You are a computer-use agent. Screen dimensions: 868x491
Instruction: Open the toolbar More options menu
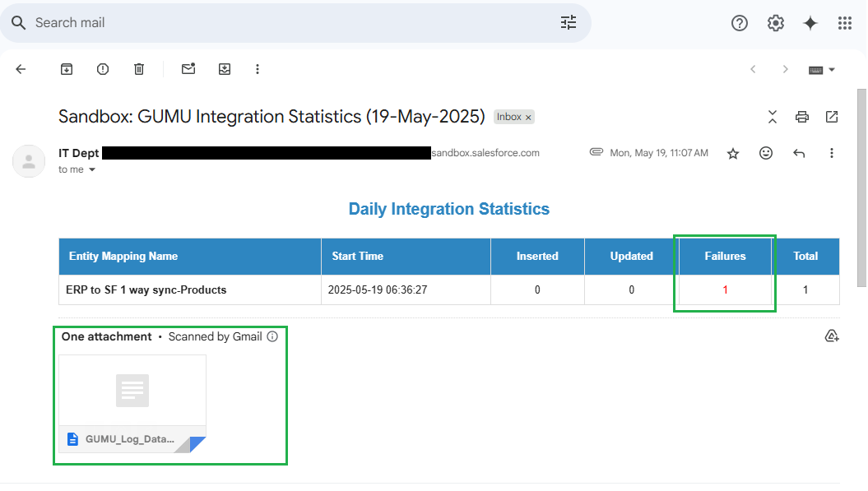(258, 69)
